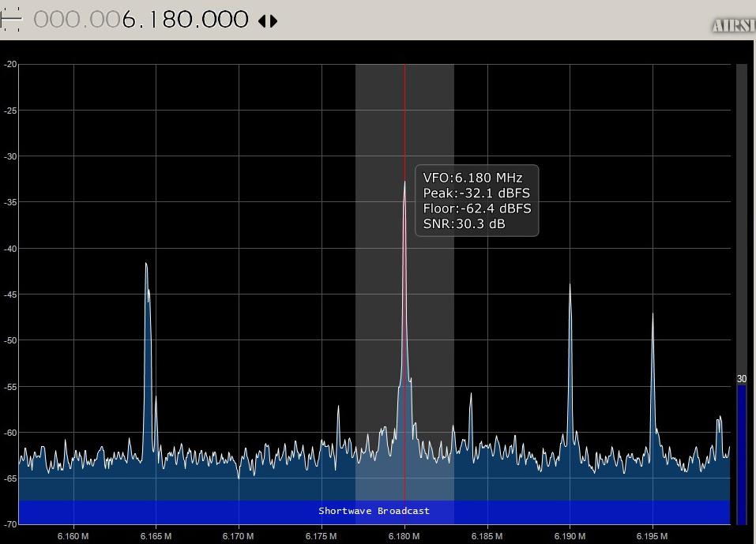The width and height of the screenshot is (756, 544).
Task: Click the right tuning arrow beside the frequency
Action: [x=274, y=21]
